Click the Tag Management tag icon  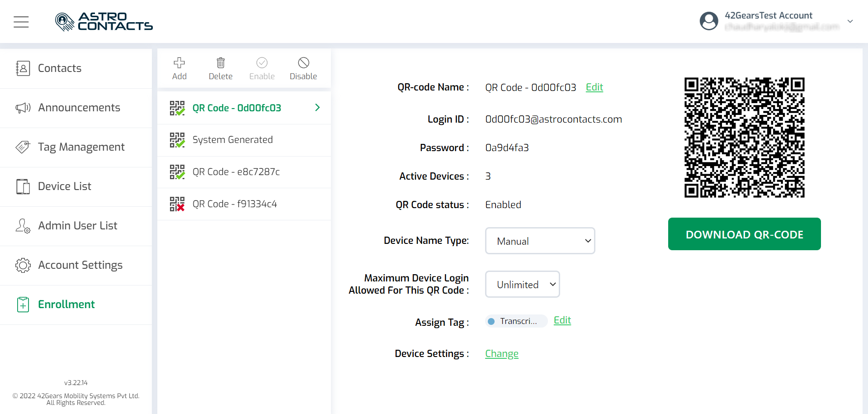click(x=23, y=147)
